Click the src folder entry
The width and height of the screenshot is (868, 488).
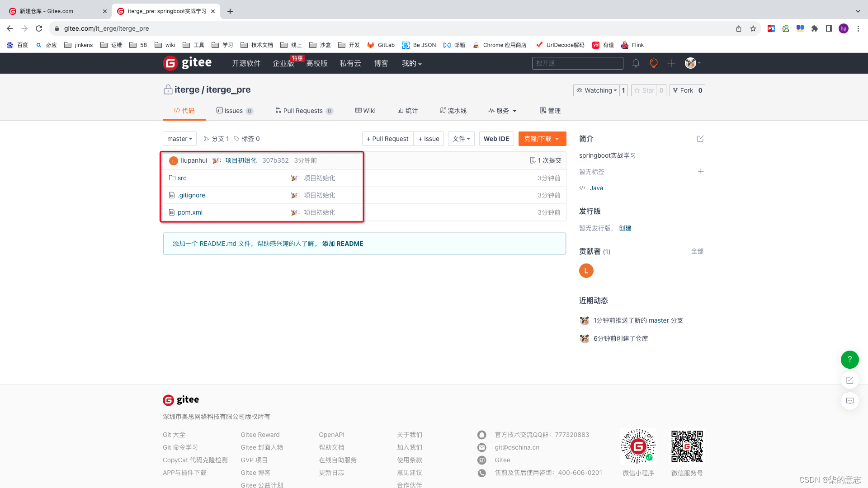(181, 178)
